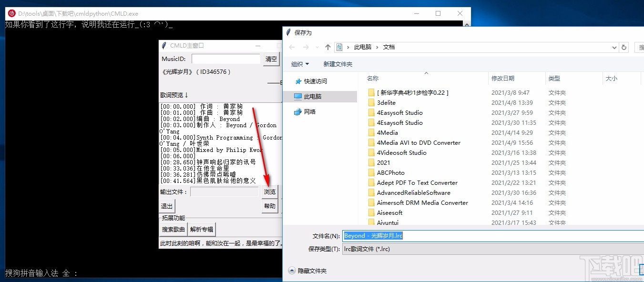Click the 快速访问 pin icon in sidebar
Image resolution: width=644 pixels, height=282 pixels.
[298, 81]
